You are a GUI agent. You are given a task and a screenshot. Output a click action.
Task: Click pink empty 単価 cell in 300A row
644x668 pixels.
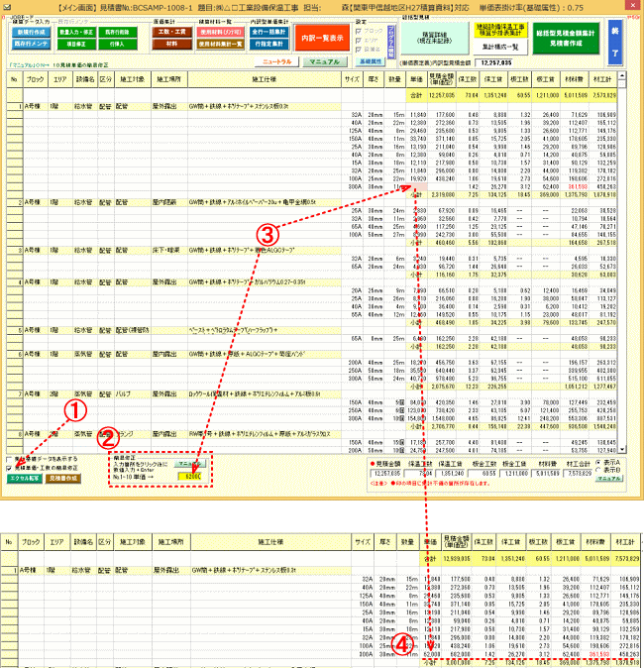[x=416, y=186]
